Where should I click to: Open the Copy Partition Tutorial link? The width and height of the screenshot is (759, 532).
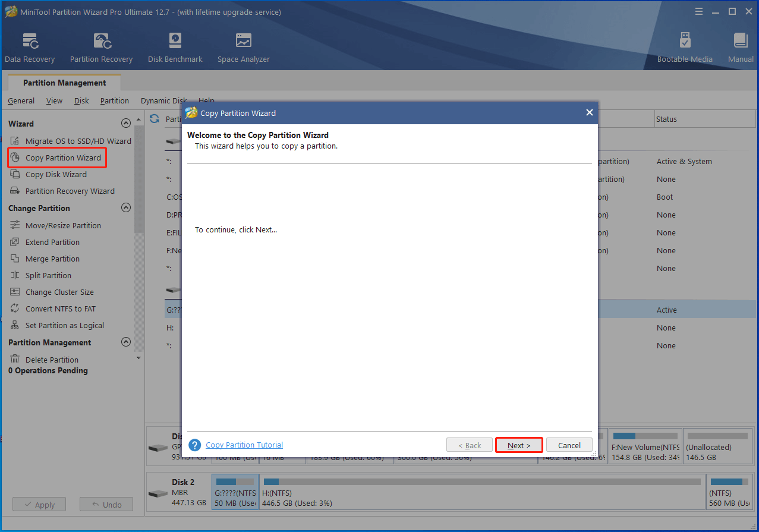(x=244, y=445)
